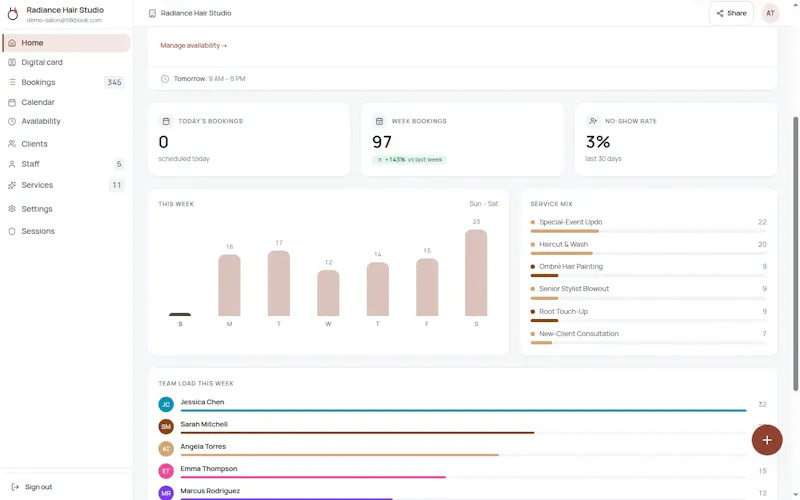Click Wednesday's bar with 12 bookings

click(328, 293)
